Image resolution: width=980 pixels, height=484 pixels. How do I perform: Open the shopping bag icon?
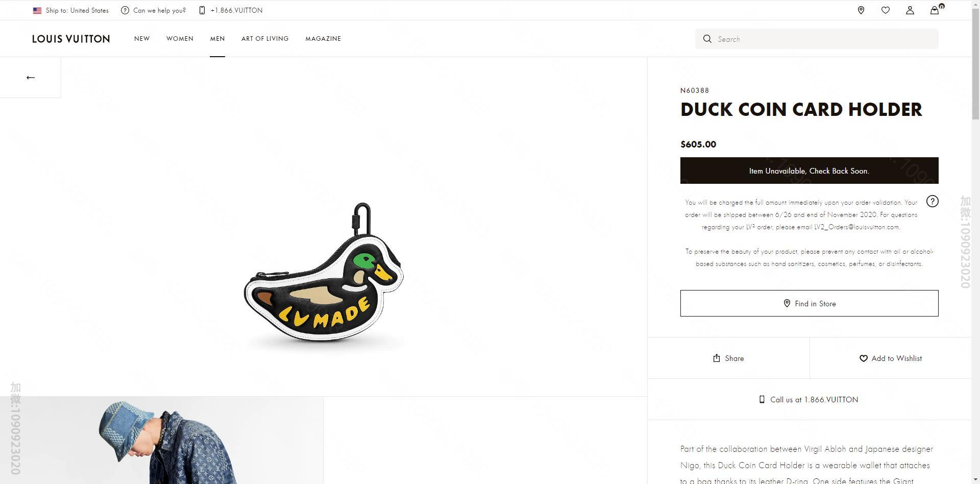935,10
